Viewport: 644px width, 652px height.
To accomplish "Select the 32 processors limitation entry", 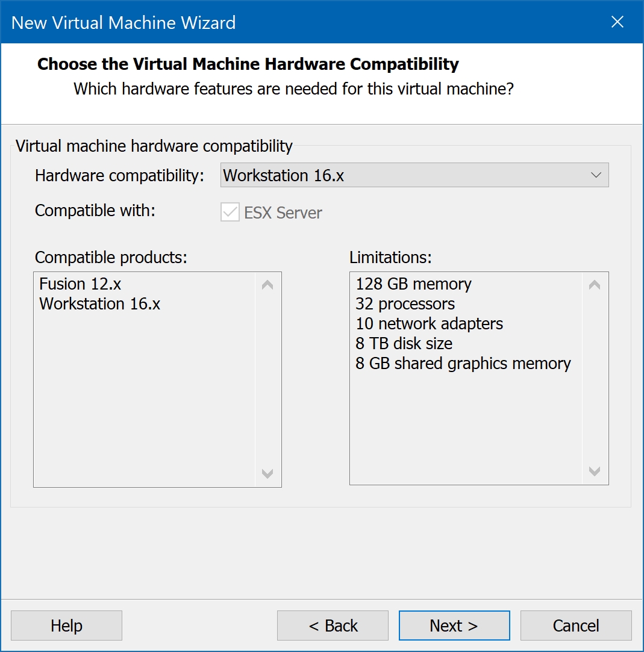I will [405, 304].
